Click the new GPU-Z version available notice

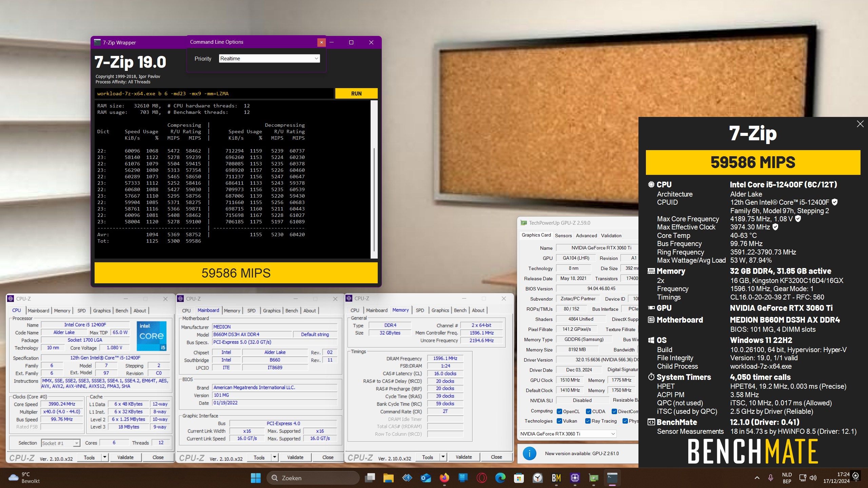click(x=582, y=453)
